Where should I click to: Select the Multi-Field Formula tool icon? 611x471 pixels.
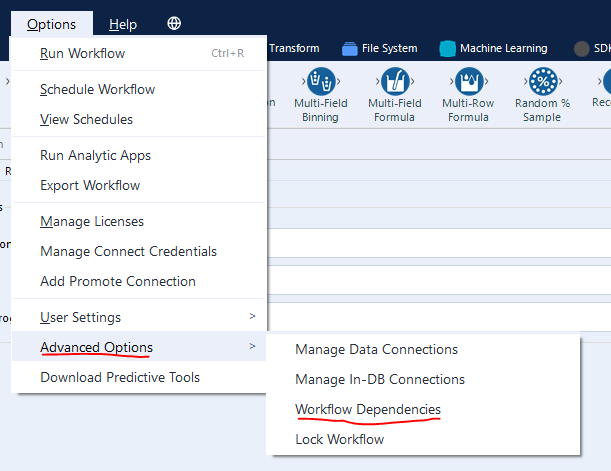point(394,80)
